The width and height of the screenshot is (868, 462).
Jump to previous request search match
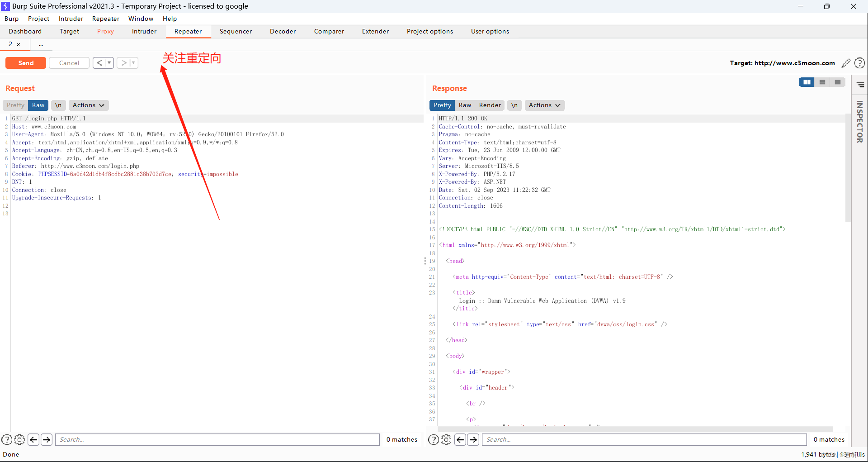click(33, 439)
